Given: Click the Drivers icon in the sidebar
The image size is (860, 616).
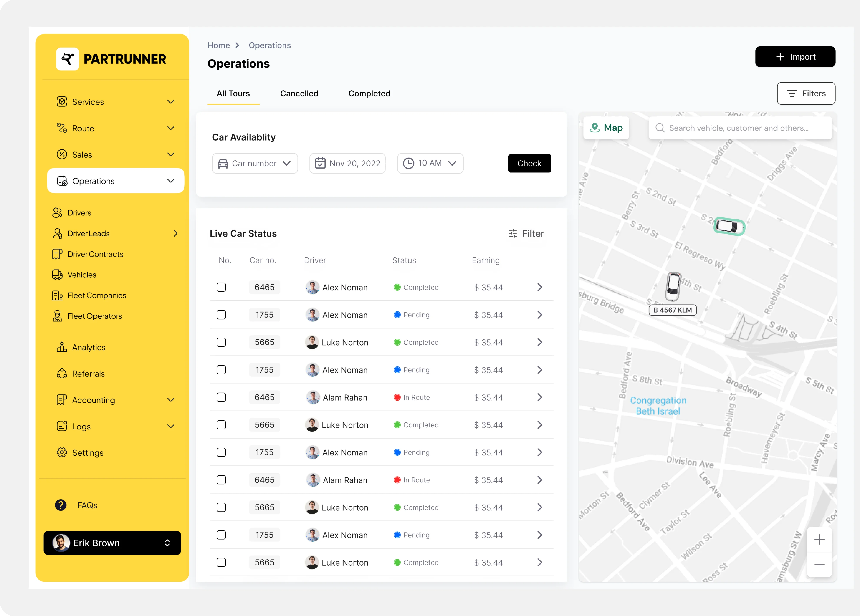Looking at the screenshot, I should pyautogui.click(x=57, y=213).
